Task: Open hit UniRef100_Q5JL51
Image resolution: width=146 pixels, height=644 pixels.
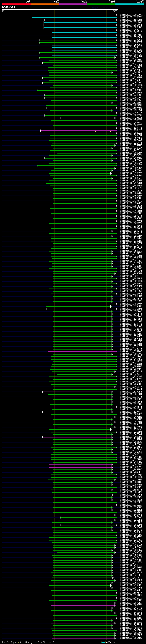Action: pyautogui.click(x=131, y=45)
